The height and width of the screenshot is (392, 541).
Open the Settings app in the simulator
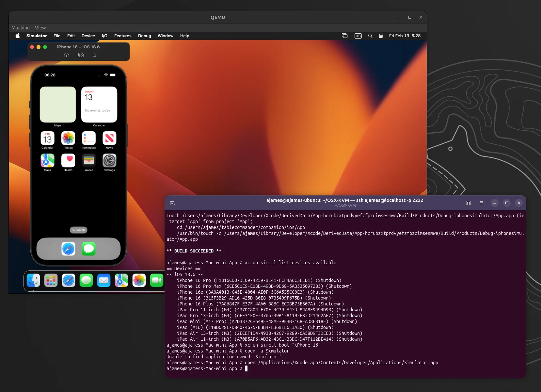click(x=109, y=160)
